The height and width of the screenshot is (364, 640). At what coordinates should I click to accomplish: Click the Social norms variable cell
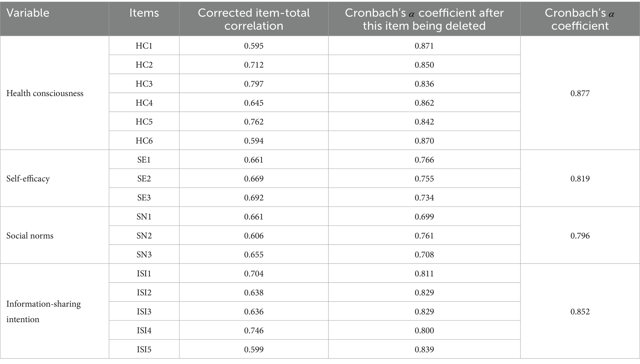click(x=30, y=236)
